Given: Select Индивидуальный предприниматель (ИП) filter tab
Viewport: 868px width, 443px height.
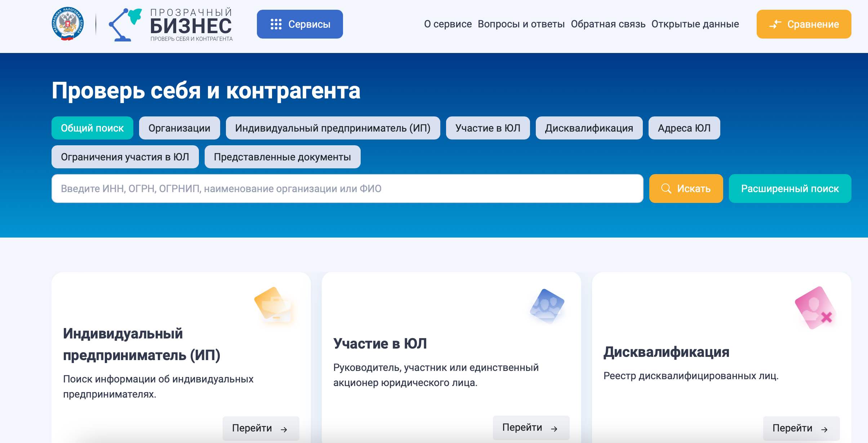Looking at the screenshot, I should (x=333, y=128).
